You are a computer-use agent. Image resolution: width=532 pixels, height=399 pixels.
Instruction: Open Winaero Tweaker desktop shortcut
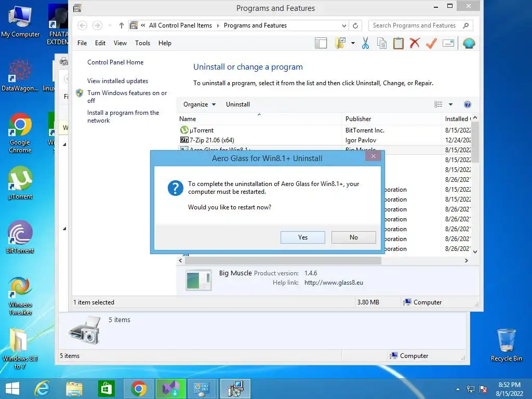[20, 296]
